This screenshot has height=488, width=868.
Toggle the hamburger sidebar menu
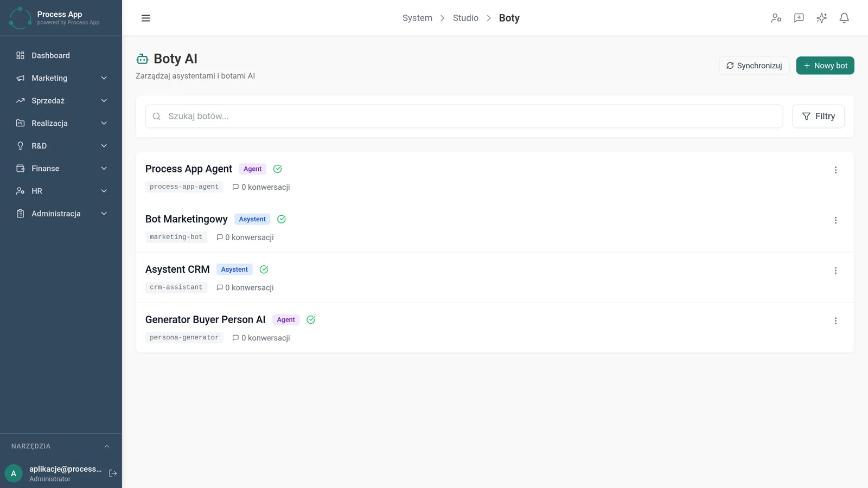[x=145, y=18]
